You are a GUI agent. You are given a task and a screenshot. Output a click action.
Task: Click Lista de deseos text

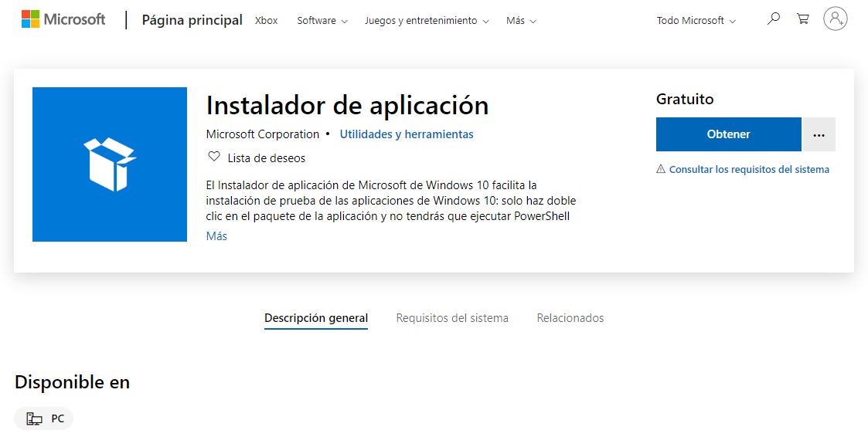(266, 158)
